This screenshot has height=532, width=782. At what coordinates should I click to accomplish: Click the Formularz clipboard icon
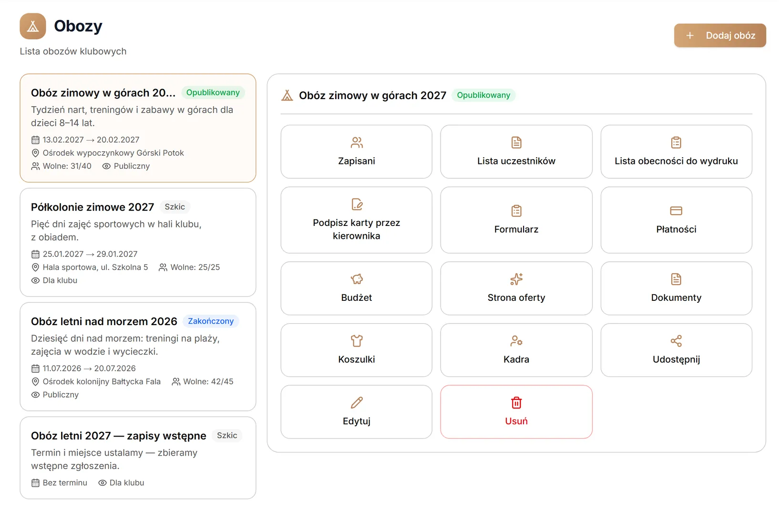[x=516, y=211]
